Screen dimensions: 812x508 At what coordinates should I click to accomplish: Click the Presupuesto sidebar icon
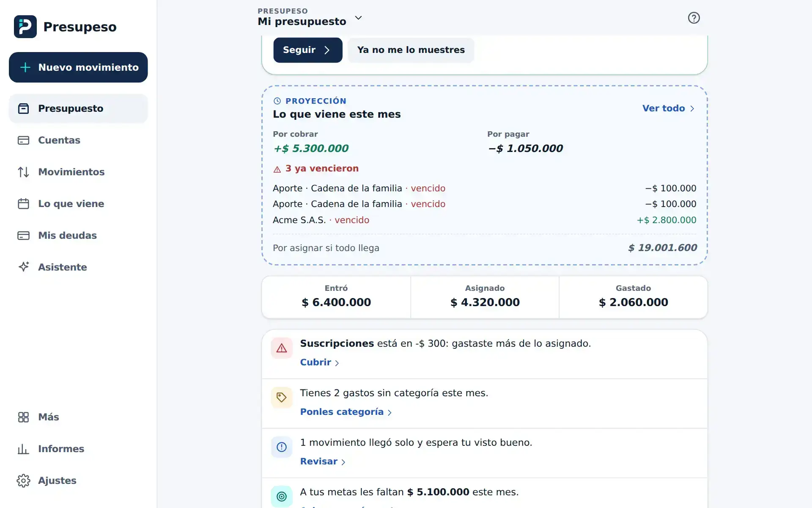23,108
